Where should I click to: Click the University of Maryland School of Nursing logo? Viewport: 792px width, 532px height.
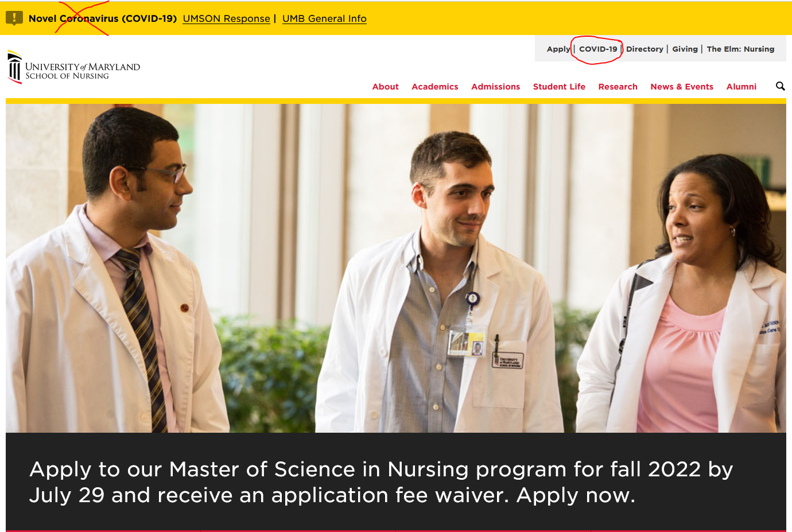tap(73, 68)
